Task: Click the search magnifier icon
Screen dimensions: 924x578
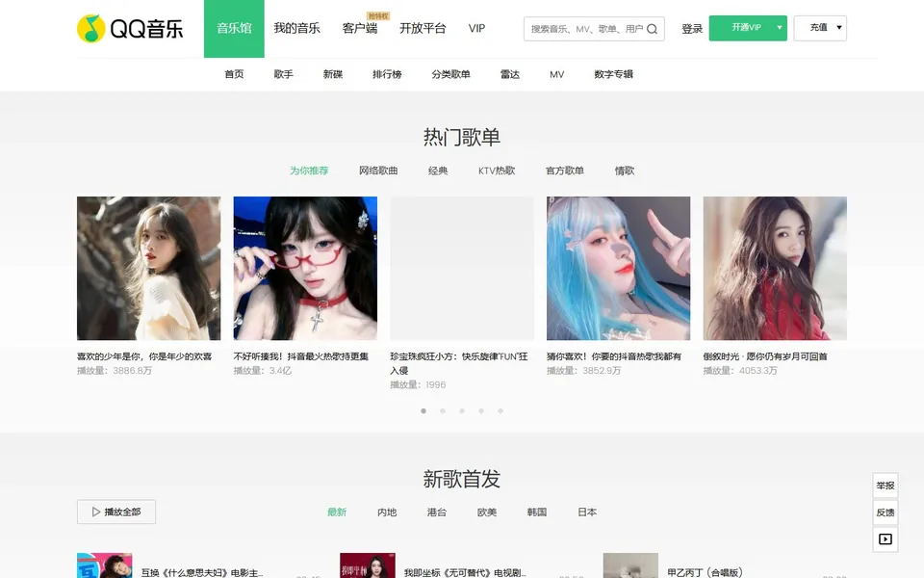Action: pyautogui.click(x=652, y=29)
